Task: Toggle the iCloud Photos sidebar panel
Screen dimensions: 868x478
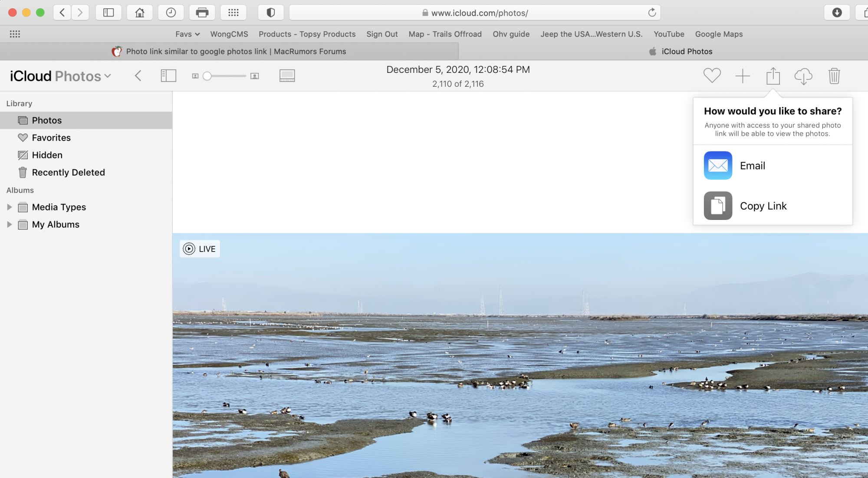Action: coord(168,76)
